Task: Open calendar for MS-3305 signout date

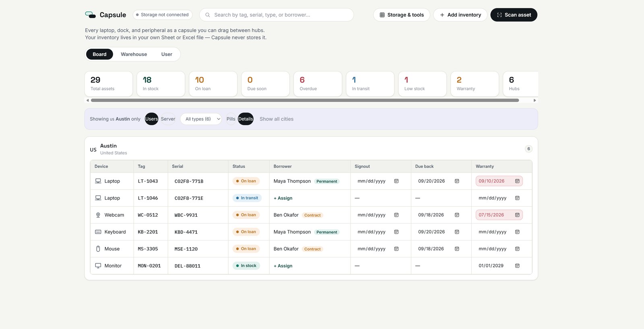Action: (396, 249)
